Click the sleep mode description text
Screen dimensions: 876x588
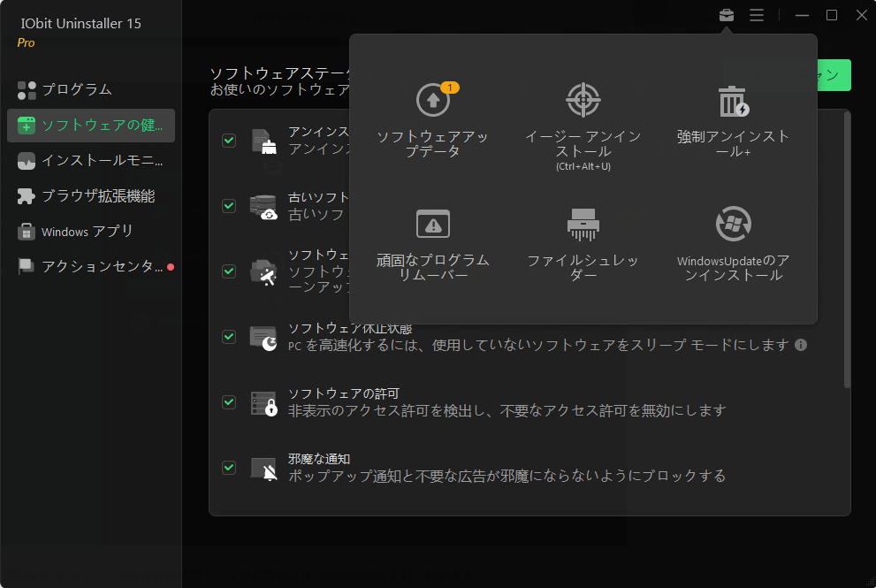538,346
